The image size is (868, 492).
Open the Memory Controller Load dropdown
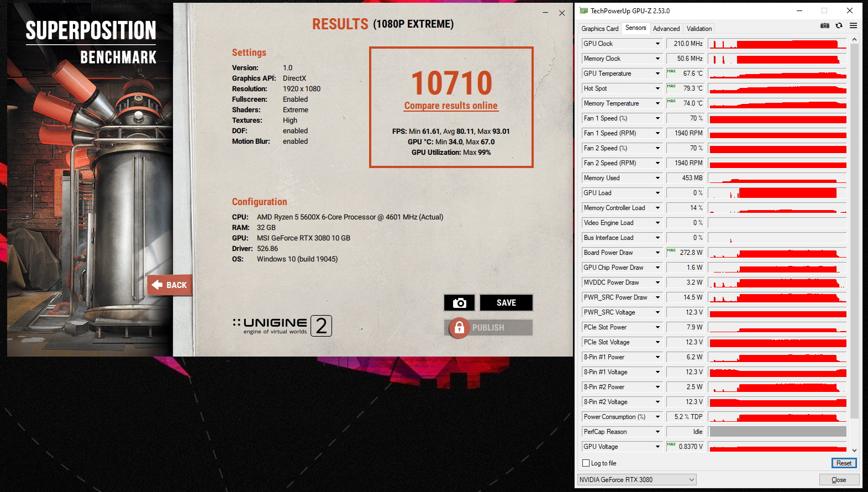tap(657, 208)
